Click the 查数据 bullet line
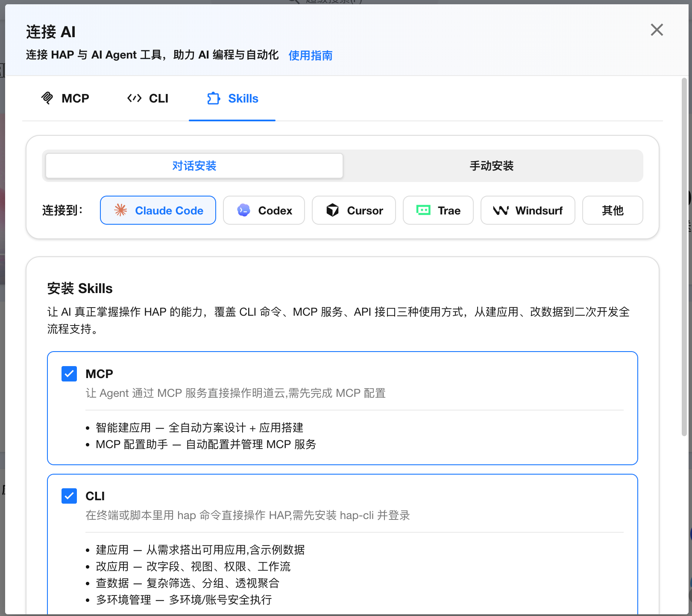Viewport: 692px width, 616px height. pos(188,583)
